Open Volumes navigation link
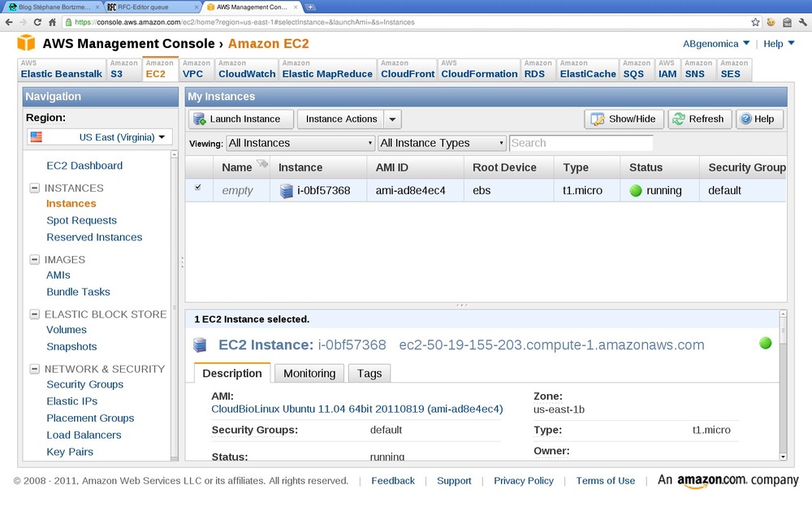The image size is (812, 507). 67,330
